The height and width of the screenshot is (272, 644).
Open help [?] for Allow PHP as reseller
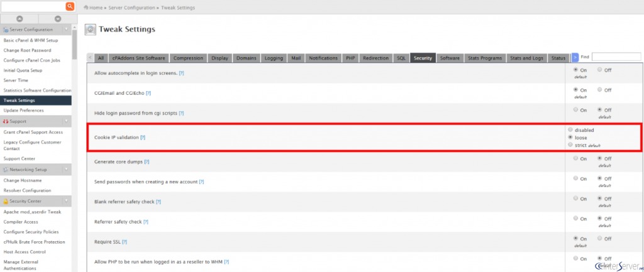226,262
